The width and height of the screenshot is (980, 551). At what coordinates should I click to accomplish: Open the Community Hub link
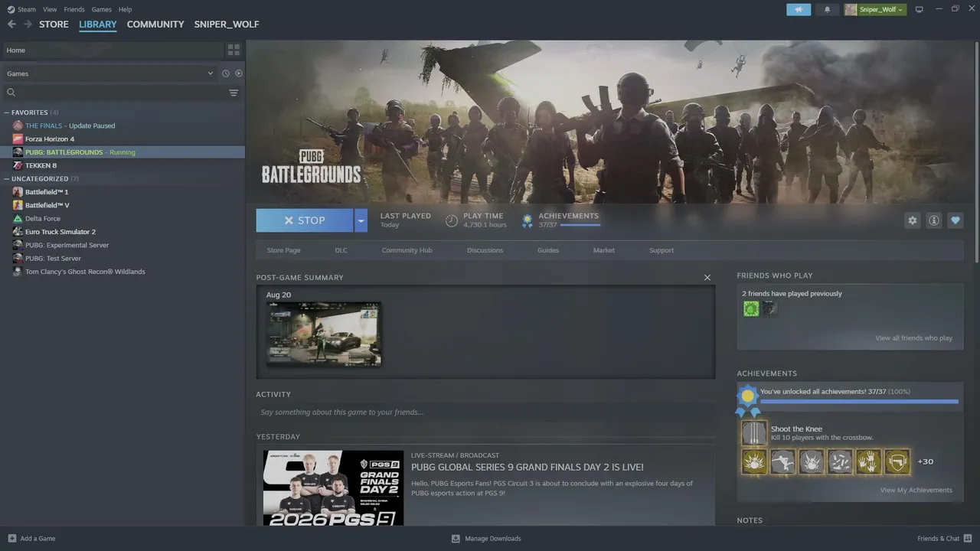pyautogui.click(x=407, y=250)
